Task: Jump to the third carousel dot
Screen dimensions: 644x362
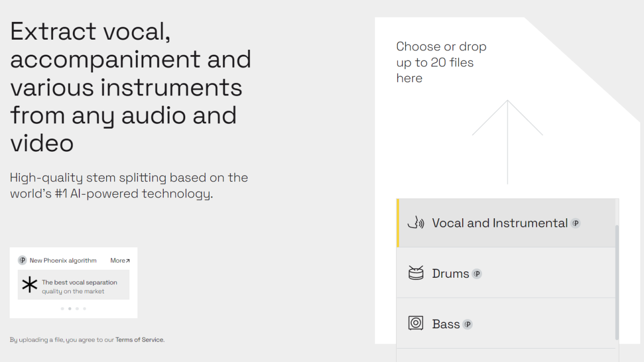Action: (x=77, y=308)
